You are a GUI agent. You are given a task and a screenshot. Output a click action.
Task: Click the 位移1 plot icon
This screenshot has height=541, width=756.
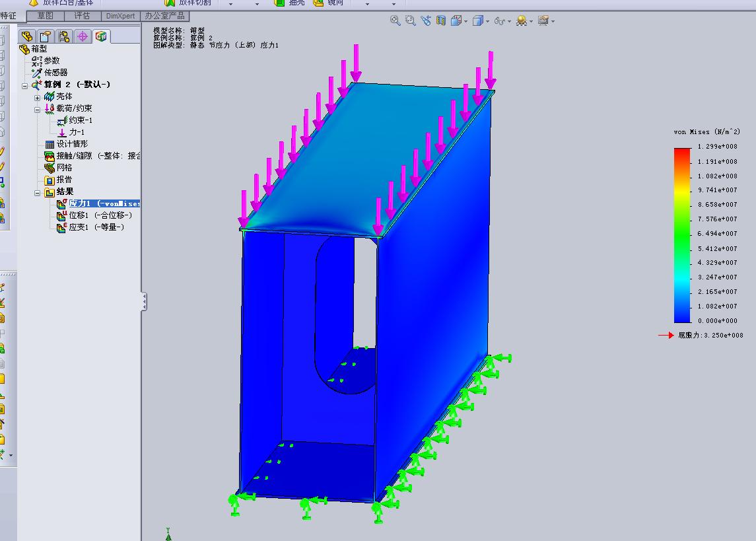click(x=61, y=215)
